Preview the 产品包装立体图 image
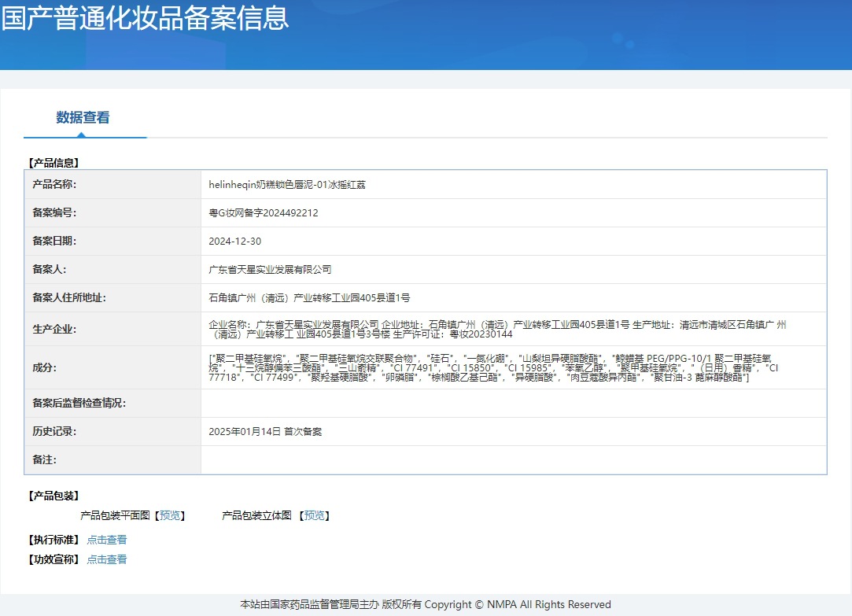 (x=314, y=515)
